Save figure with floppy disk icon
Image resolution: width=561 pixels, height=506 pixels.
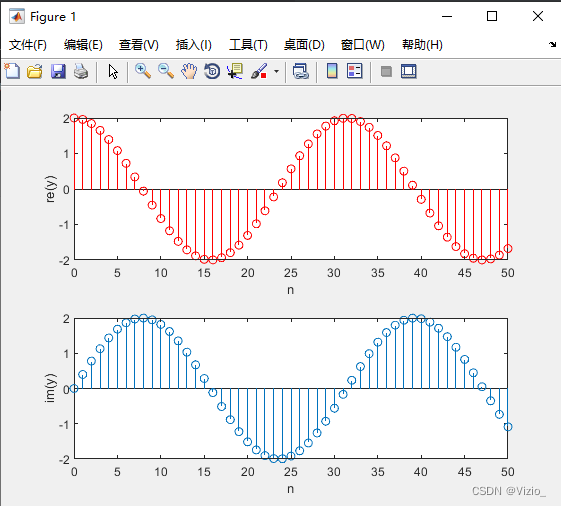point(58,71)
